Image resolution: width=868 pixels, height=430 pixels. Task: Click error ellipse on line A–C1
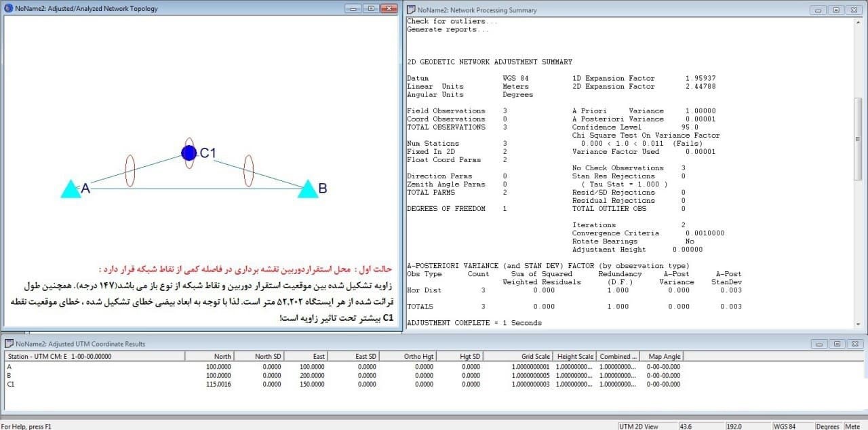point(130,170)
